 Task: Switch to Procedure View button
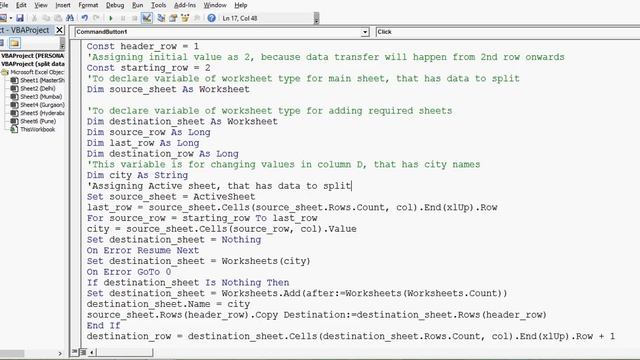point(75,351)
